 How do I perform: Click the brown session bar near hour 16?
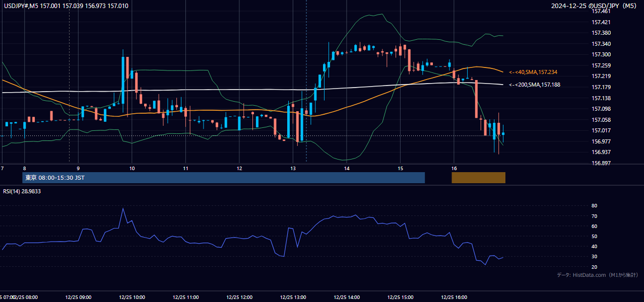coord(478,178)
